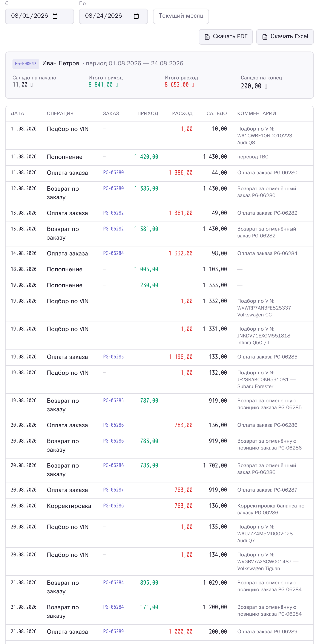Open order PG-06287 link

coord(113,490)
